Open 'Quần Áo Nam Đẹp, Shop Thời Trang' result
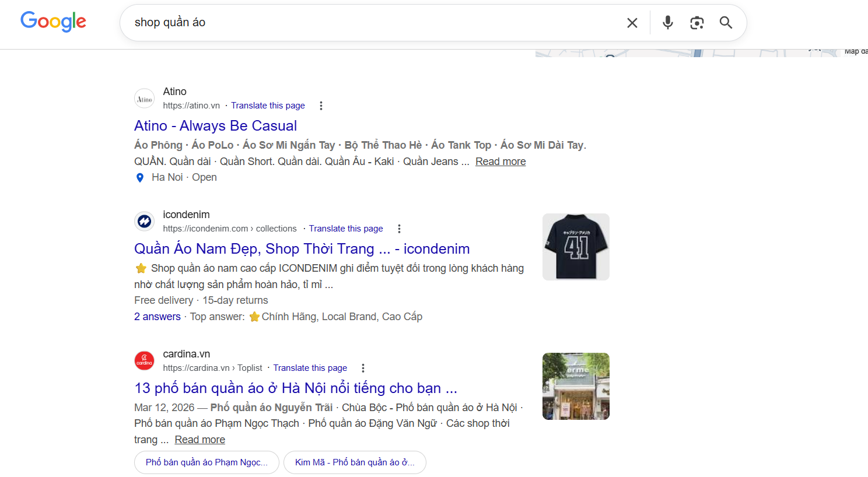This screenshot has width=868, height=477. click(302, 249)
